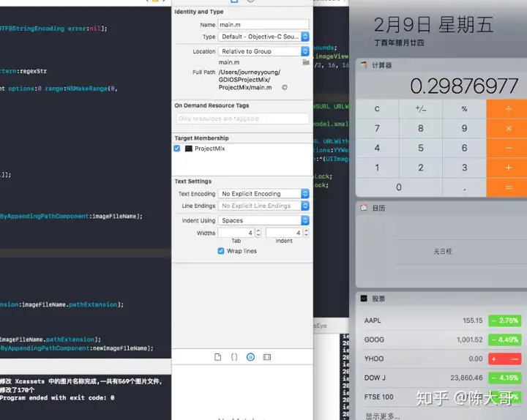Click the Calculator widget icon

(x=364, y=65)
